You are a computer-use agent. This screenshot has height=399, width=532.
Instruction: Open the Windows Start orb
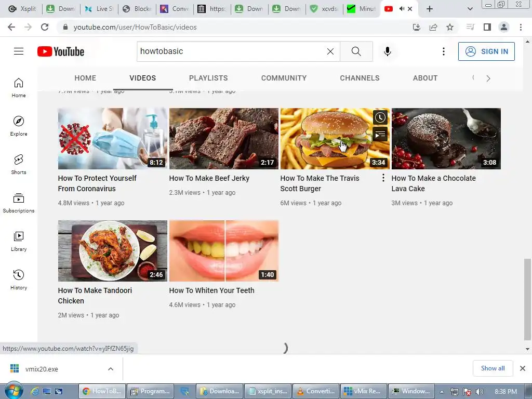[x=14, y=391]
